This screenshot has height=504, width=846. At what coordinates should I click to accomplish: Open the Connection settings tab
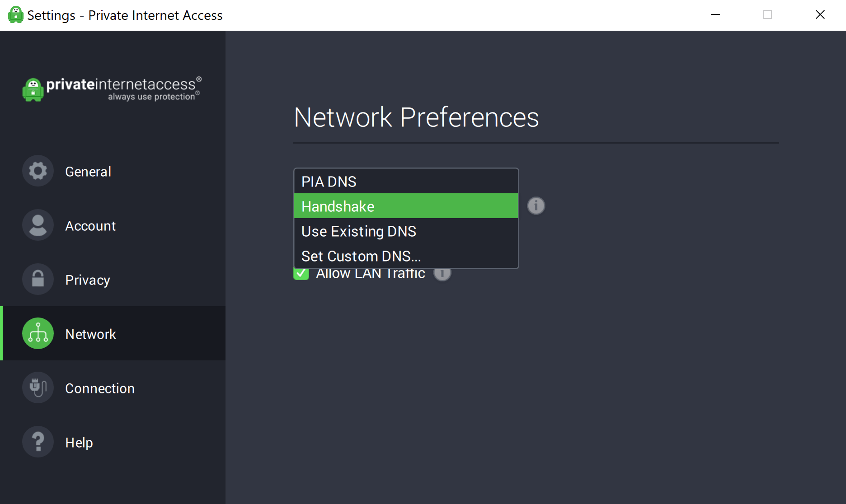click(x=100, y=388)
